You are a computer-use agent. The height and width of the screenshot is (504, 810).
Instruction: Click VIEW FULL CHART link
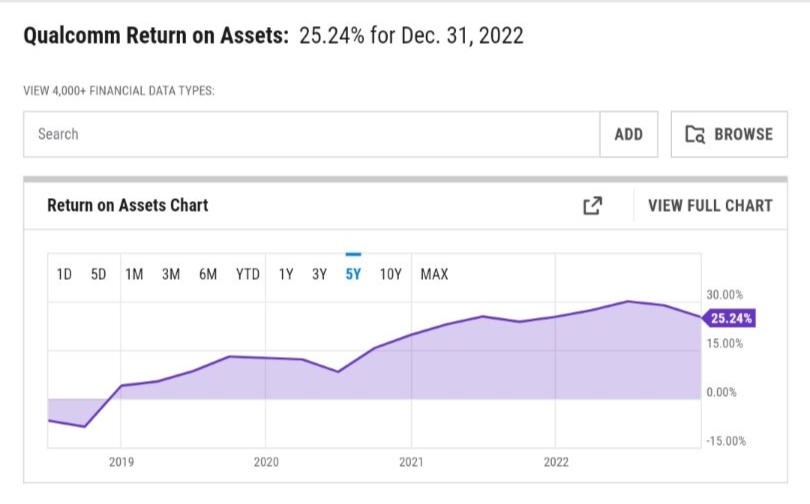point(710,206)
